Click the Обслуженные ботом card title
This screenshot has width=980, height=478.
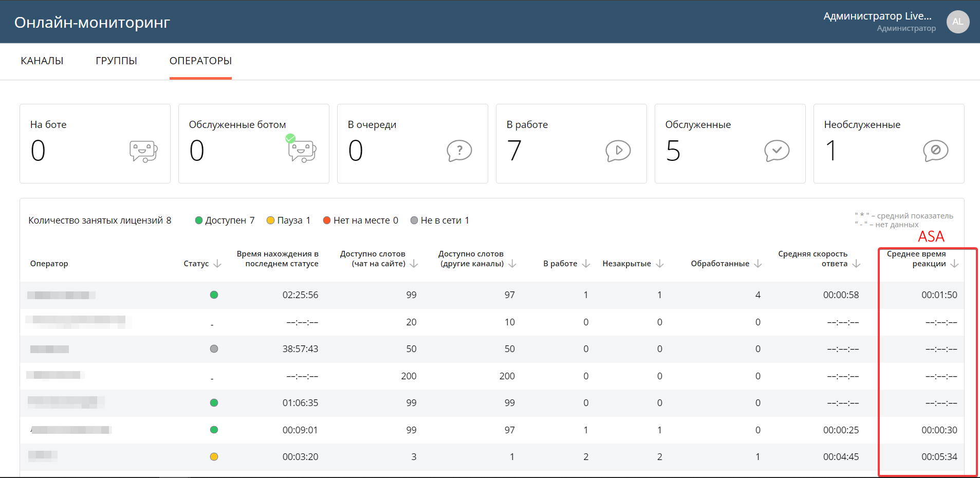pos(237,124)
